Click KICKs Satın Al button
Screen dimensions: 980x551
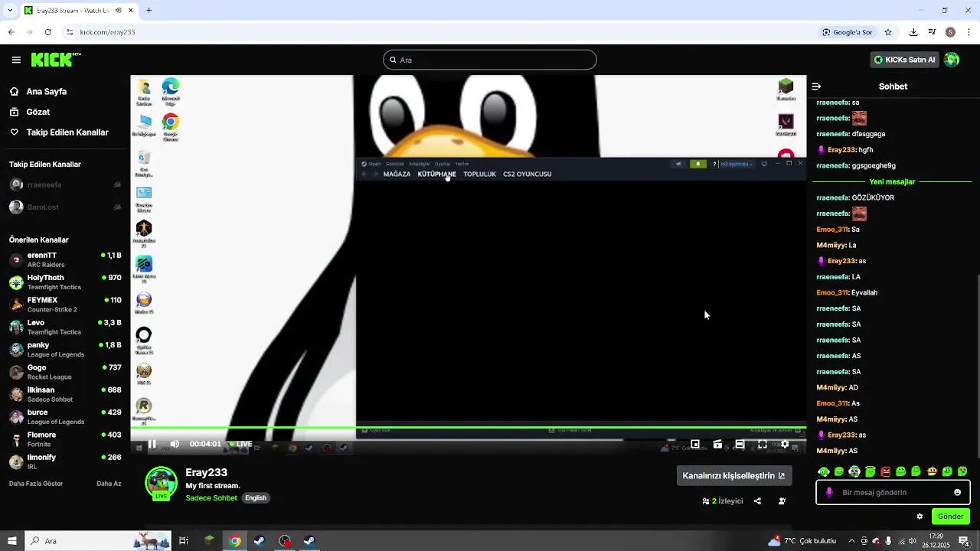(x=904, y=60)
